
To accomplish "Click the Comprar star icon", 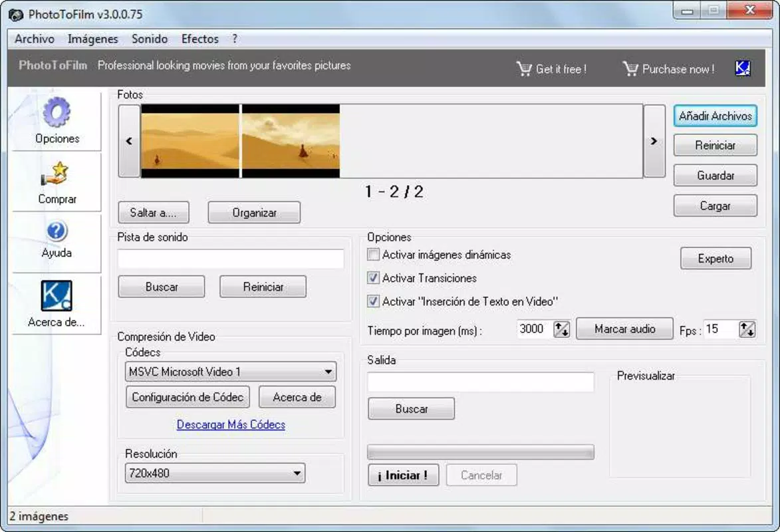I will (x=55, y=175).
